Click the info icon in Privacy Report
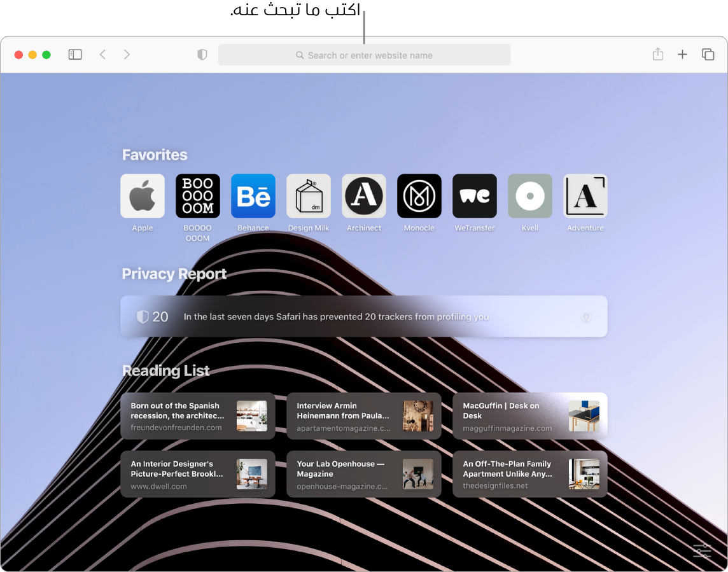The height and width of the screenshot is (572, 728). pyautogui.click(x=586, y=317)
